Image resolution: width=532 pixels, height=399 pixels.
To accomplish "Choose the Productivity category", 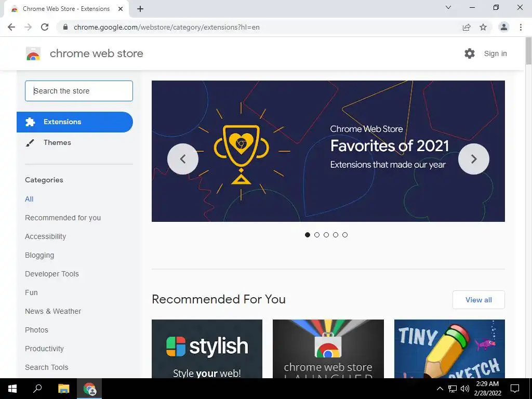I will point(45,349).
